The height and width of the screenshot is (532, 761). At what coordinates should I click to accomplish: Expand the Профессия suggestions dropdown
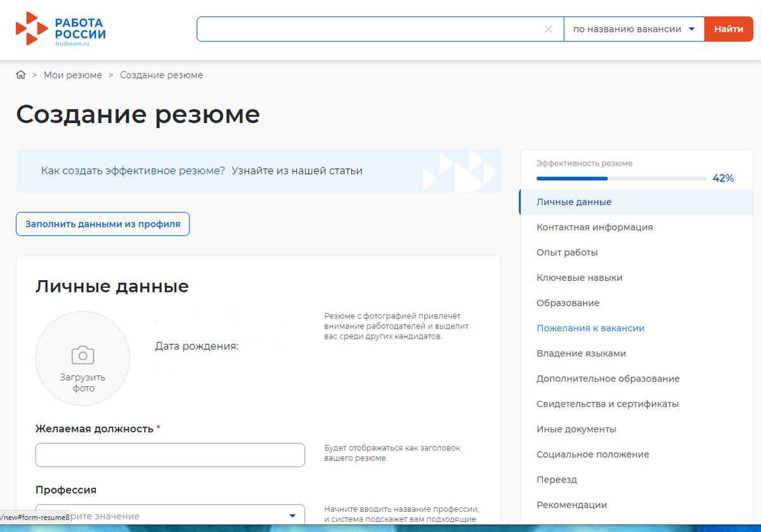(x=292, y=516)
